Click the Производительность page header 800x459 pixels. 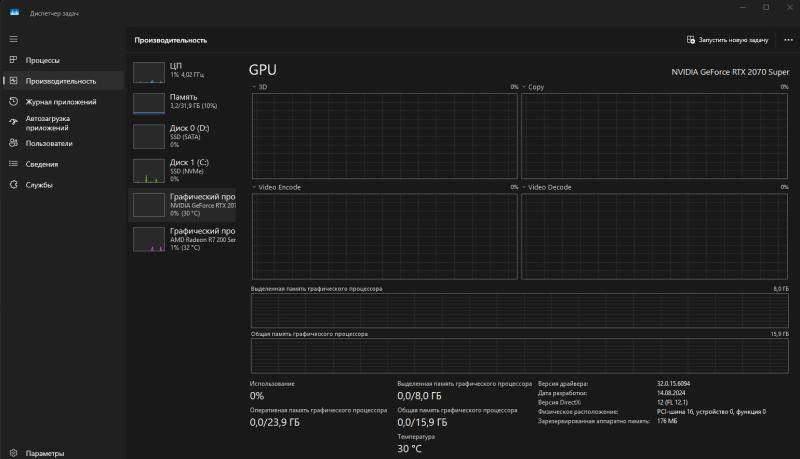coord(171,40)
